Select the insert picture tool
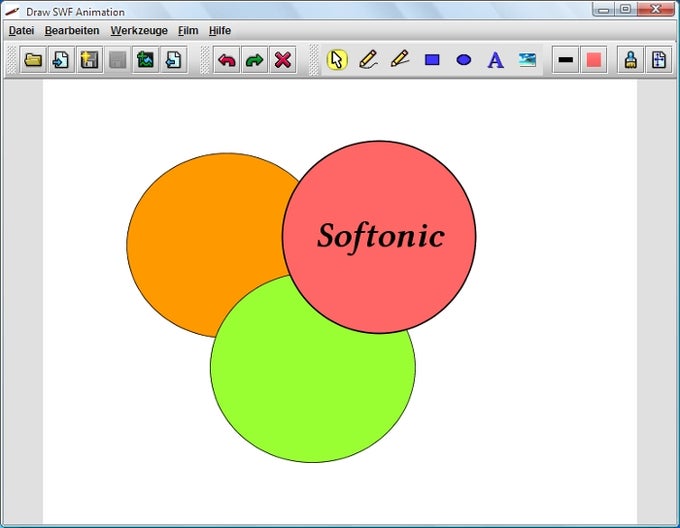Image resolution: width=680 pixels, height=528 pixels. 527,60
